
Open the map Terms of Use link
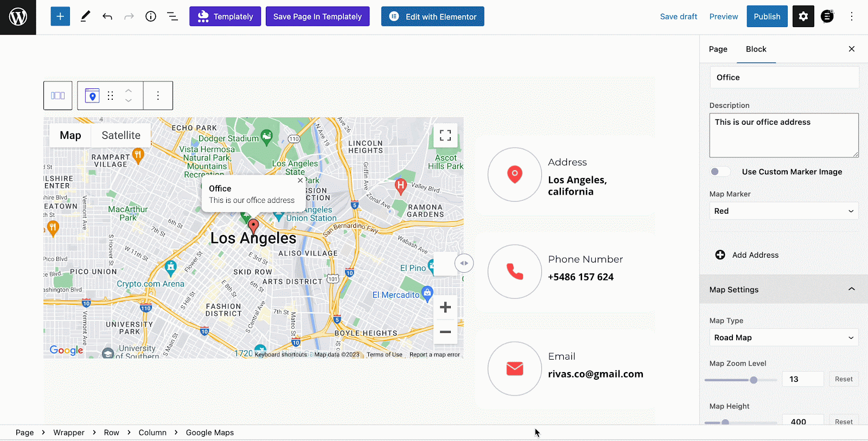pyautogui.click(x=385, y=355)
